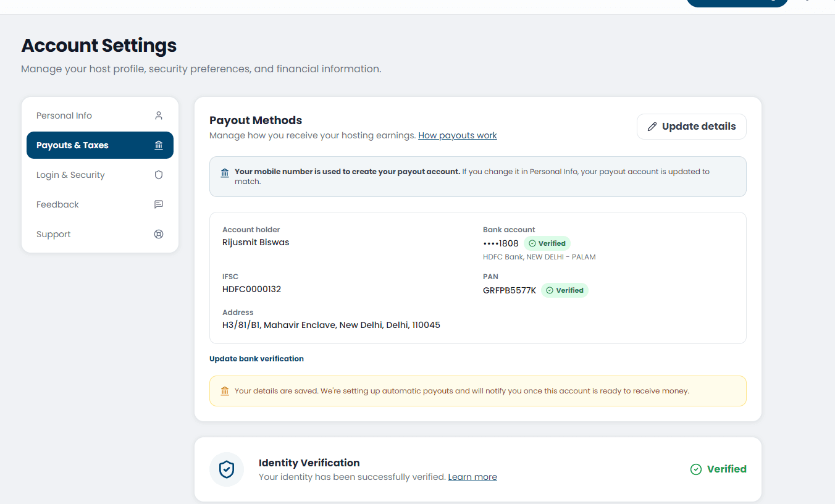
Task: Click the shield check Identity Verification icon
Action: pos(227,469)
